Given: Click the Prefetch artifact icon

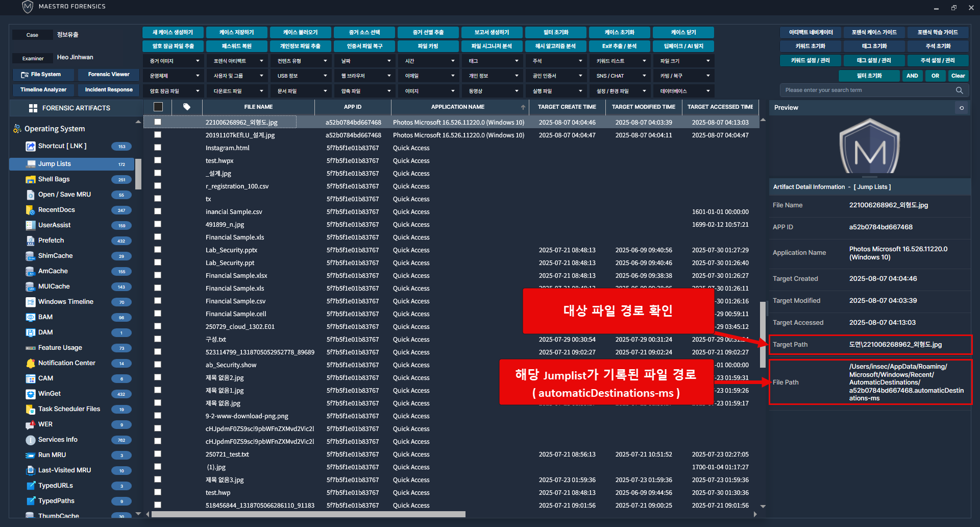Looking at the screenshot, I should click(x=30, y=241).
